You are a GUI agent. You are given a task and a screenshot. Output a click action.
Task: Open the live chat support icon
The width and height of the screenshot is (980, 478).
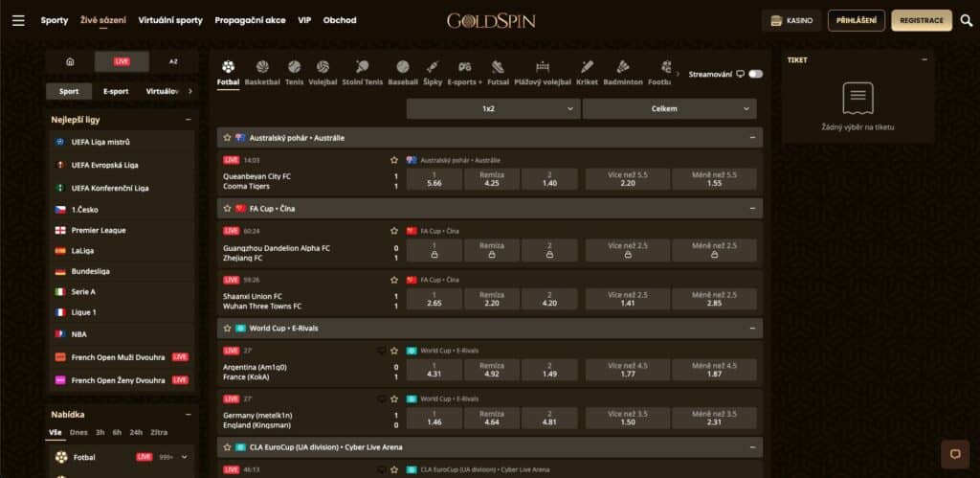coord(954,453)
